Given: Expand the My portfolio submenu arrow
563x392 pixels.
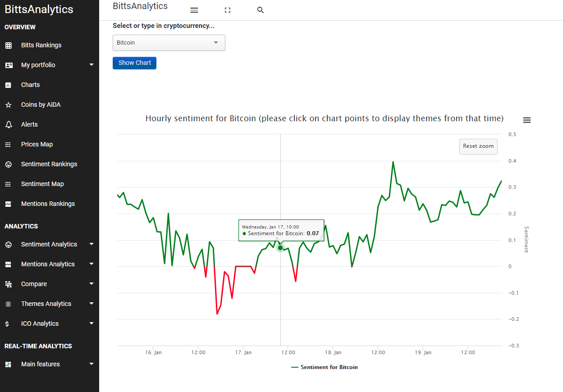Looking at the screenshot, I should [92, 65].
